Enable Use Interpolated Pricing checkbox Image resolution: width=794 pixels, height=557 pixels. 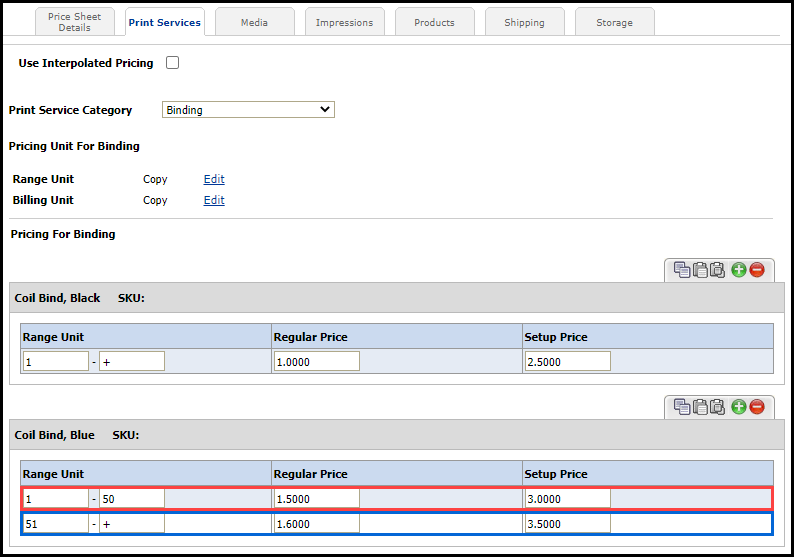172,63
